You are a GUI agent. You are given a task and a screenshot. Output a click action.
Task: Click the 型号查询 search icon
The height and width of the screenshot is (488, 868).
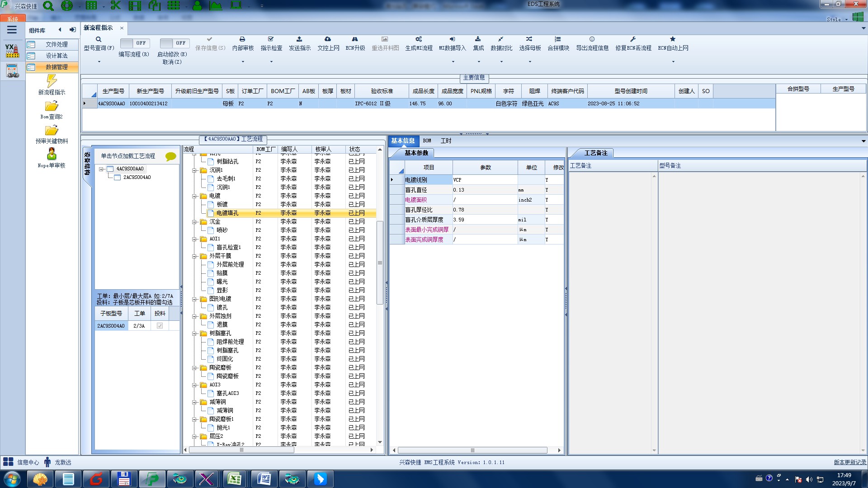click(98, 39)
